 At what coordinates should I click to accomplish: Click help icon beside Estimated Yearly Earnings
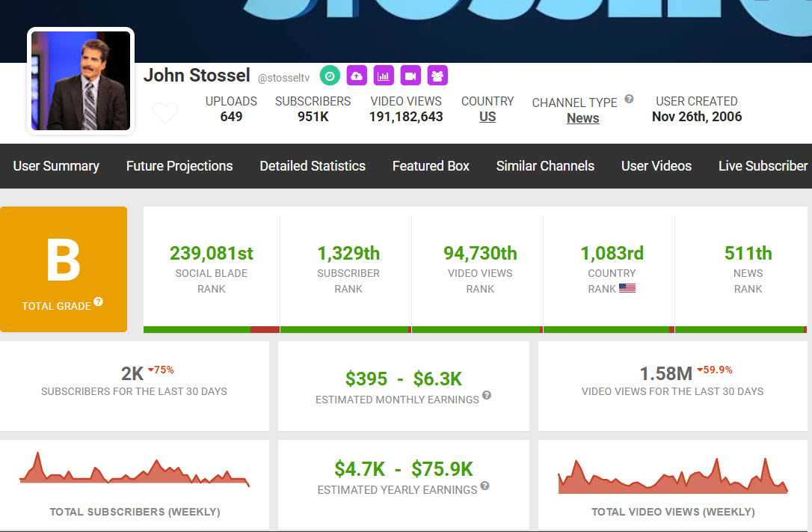point(485,486)
